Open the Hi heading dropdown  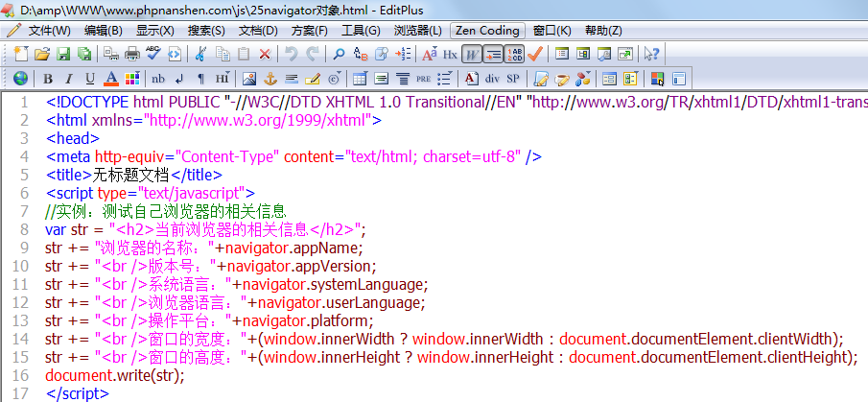point(223,78)
